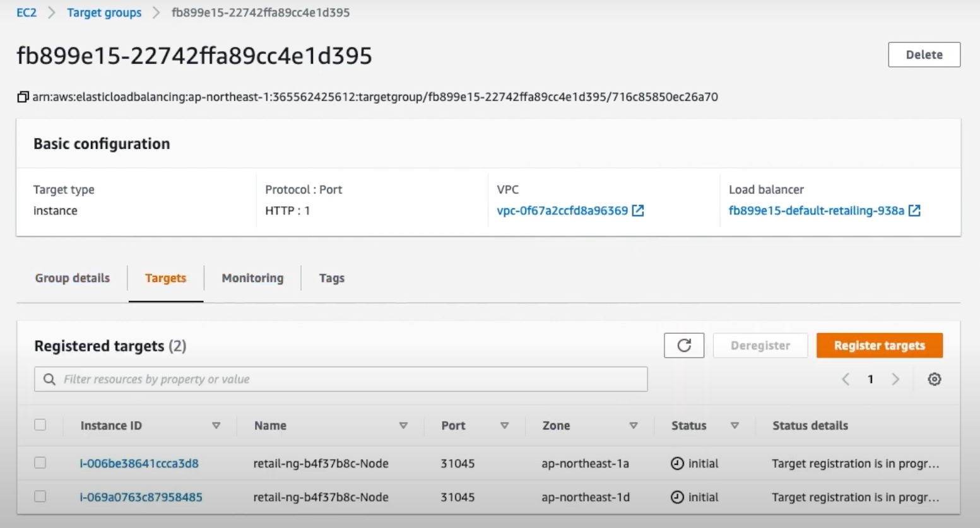Go to previous page of targets
This screenshot has width=980, height=528.
coord(846,379)
